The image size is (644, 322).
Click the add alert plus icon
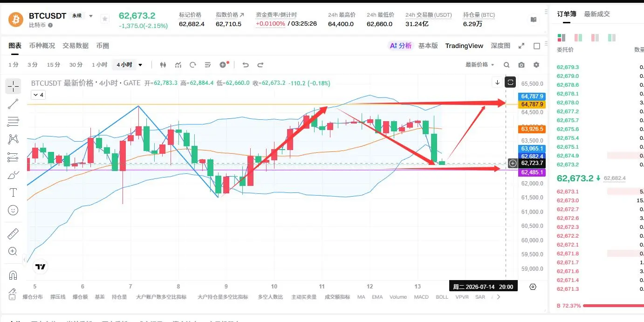pyautogui.click(x=224, y=65)
